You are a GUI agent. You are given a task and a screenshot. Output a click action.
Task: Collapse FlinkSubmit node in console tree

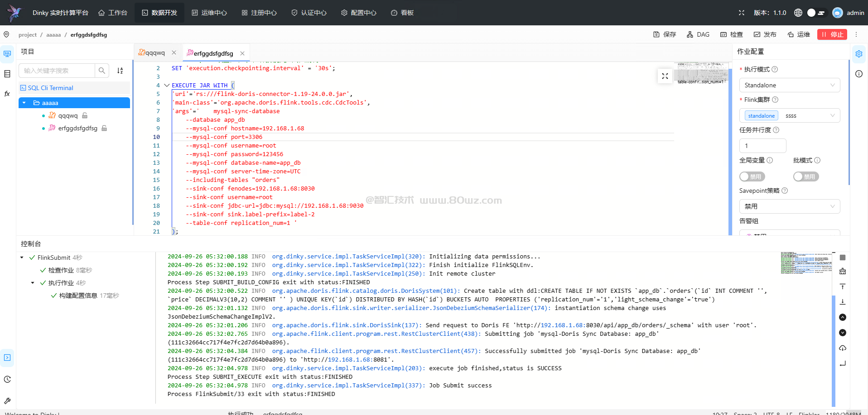(x=22, y=258)
